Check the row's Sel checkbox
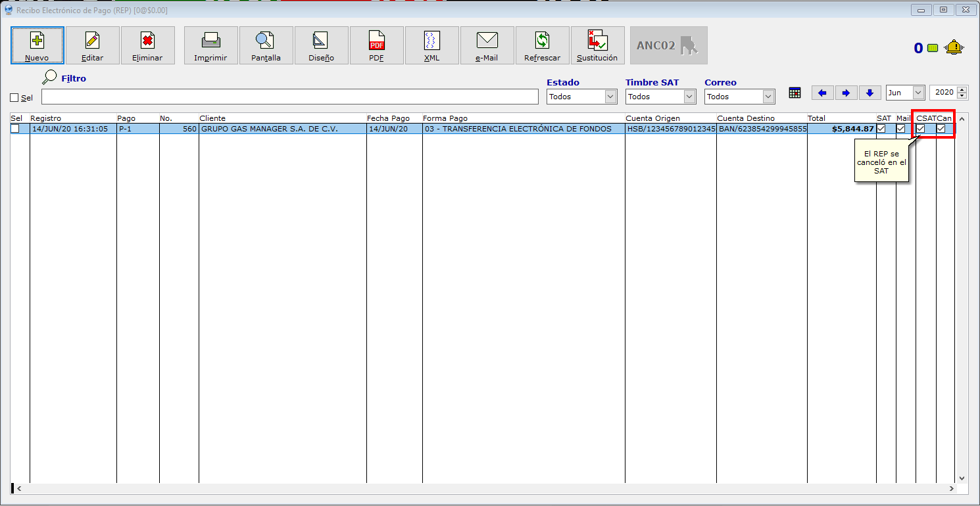The image size is (980, 506). [x=14, y=129]
